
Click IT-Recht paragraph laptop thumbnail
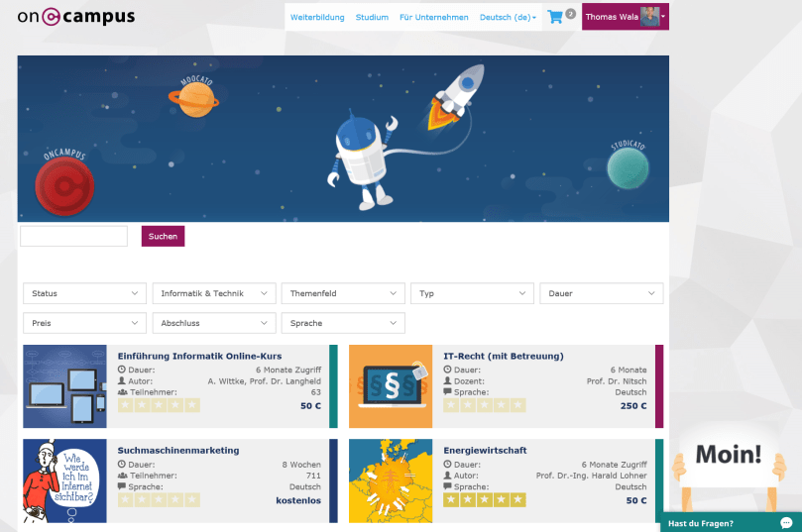(x=391, y=386)
